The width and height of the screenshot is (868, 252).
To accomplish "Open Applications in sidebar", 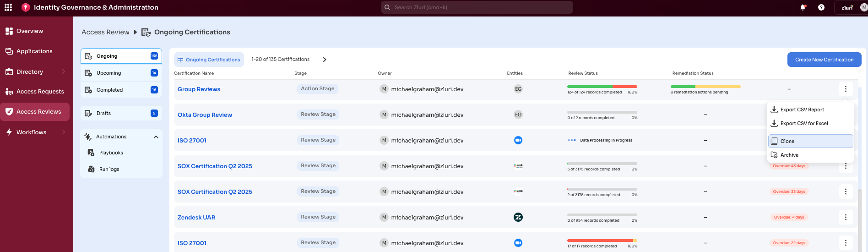I will click(35, 51).
